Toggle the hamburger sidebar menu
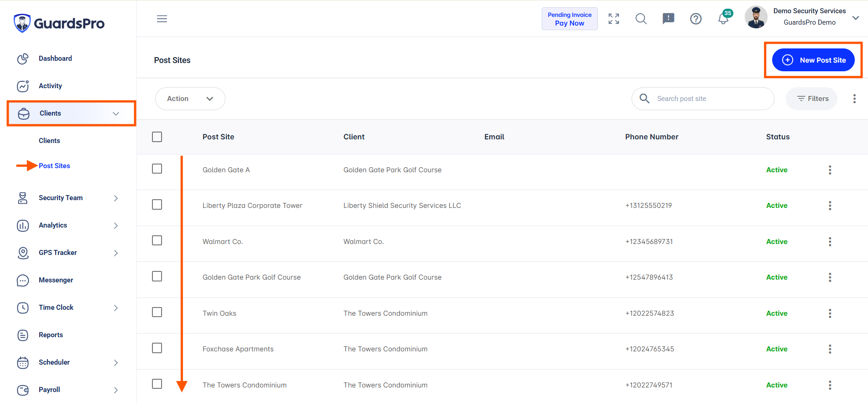This screenshot has height=403, width=868. click(162, 19)
